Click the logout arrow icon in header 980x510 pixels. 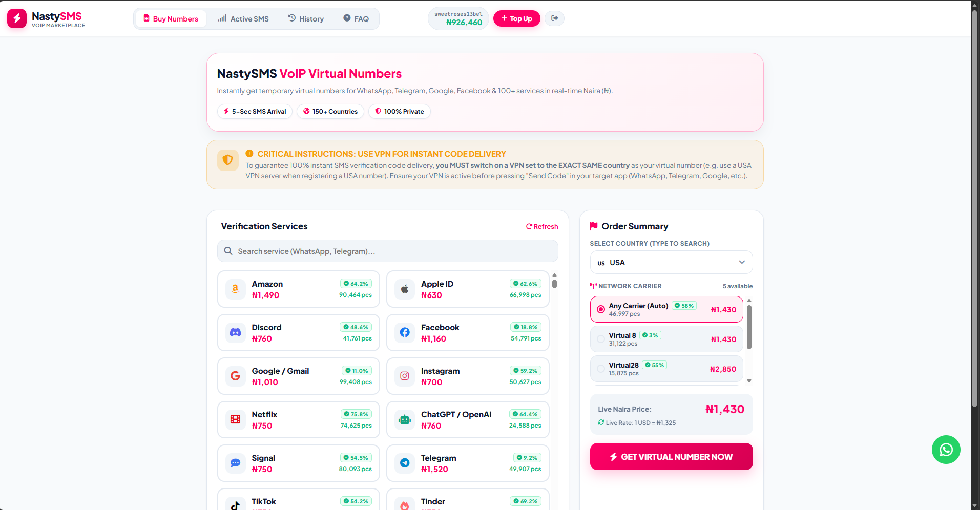click(x=554, y=18)
